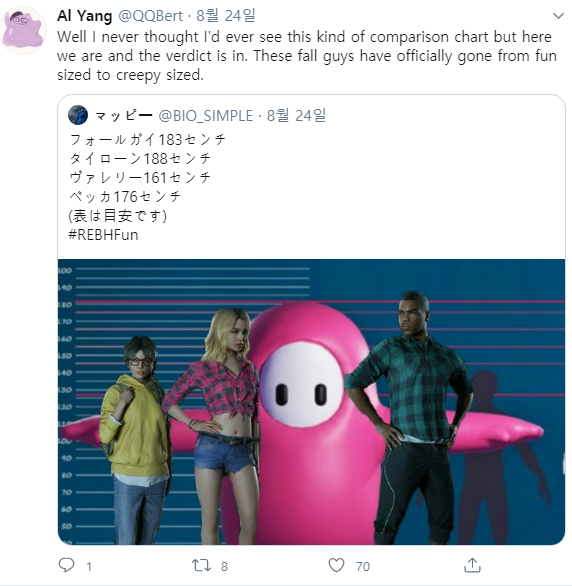
Task: Click the retweet arrows icon
Action: click(x=201, y=565)
